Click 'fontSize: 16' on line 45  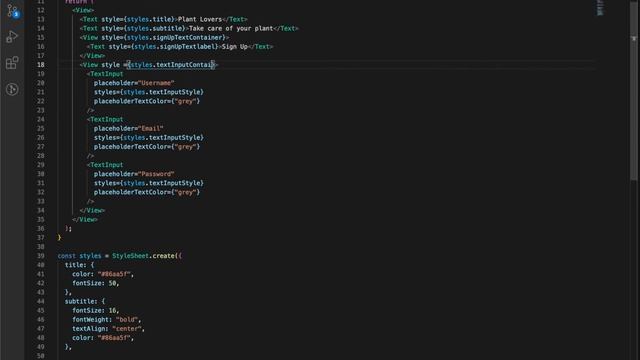tap(94, 311)
